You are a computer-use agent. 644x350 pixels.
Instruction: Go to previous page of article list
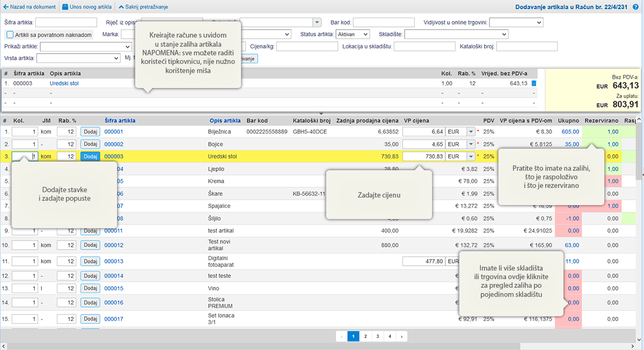tap(341, 337)
